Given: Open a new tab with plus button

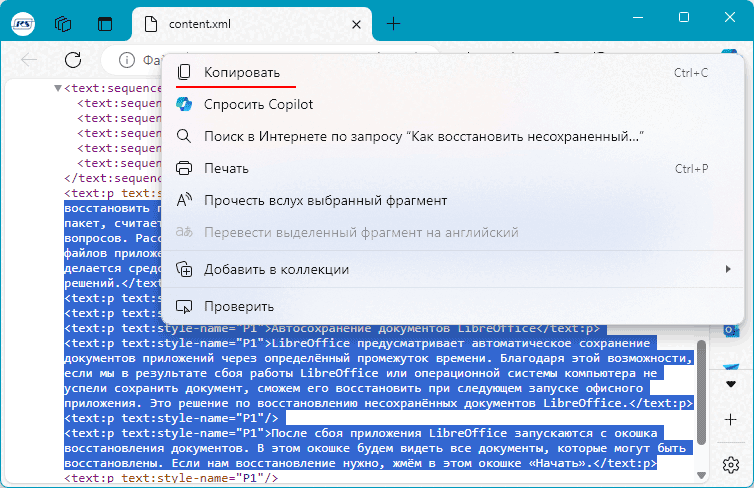Looking at the screenshot, I should [x=393, y=24].
